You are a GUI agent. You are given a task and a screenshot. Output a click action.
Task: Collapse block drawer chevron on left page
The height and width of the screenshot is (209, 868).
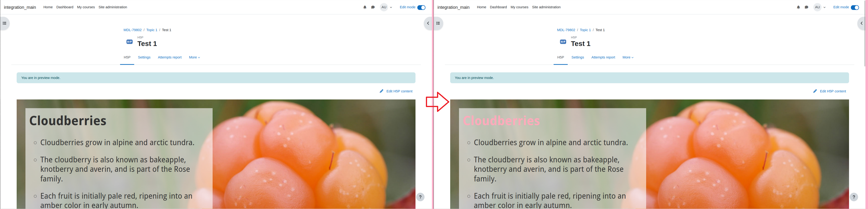tap(428, 23)
